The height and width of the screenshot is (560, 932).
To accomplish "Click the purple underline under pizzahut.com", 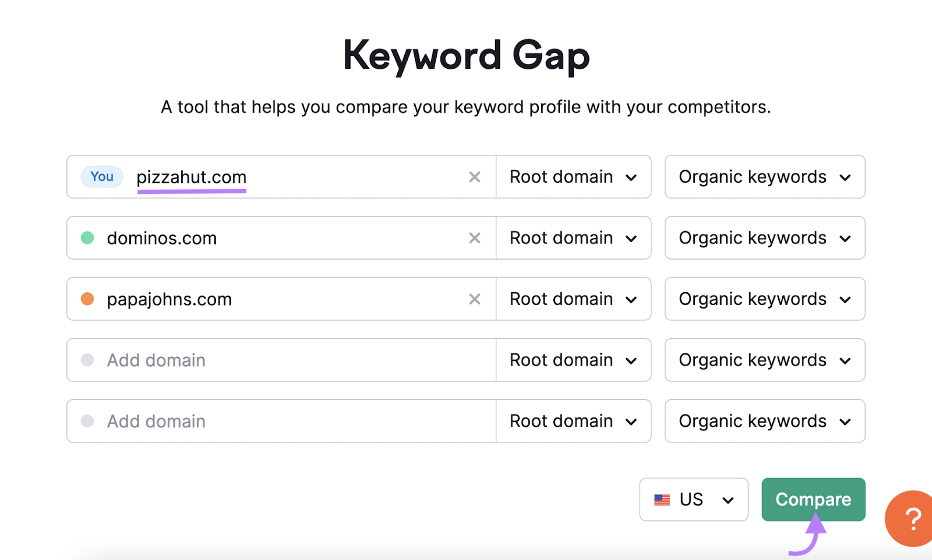I will [x=191, y=192].
